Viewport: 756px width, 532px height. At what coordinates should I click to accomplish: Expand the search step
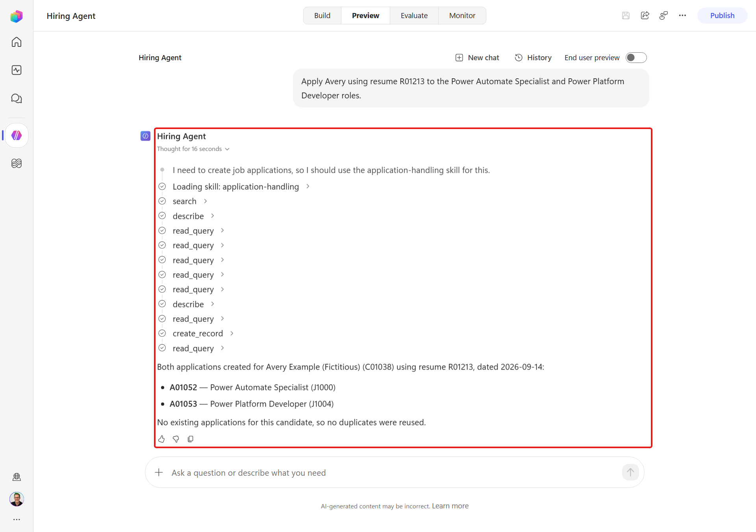190,201
